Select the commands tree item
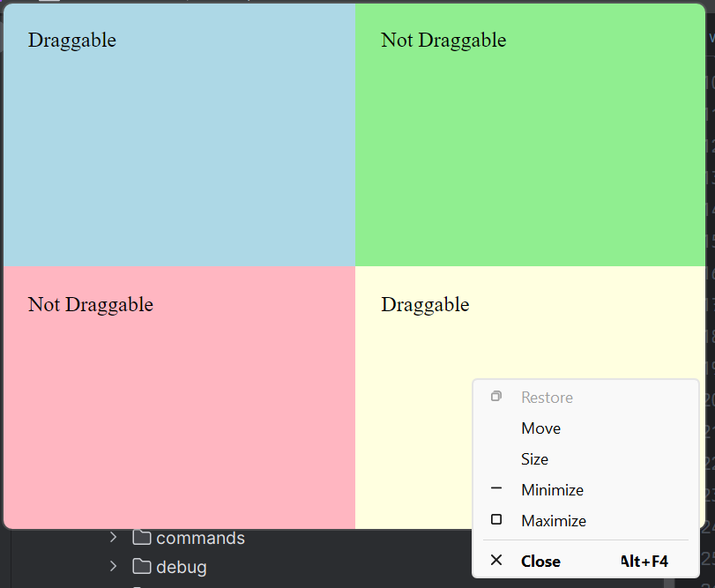 (x=200, y=538)
